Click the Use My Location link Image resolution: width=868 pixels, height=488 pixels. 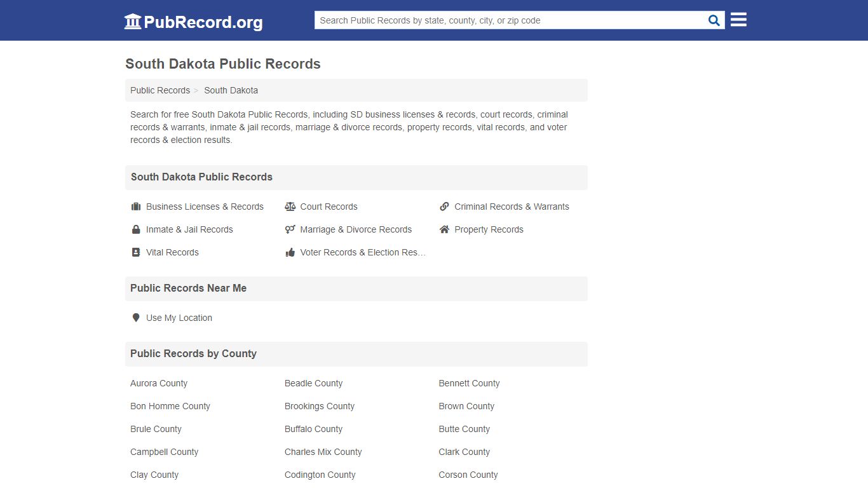point(179,318)
